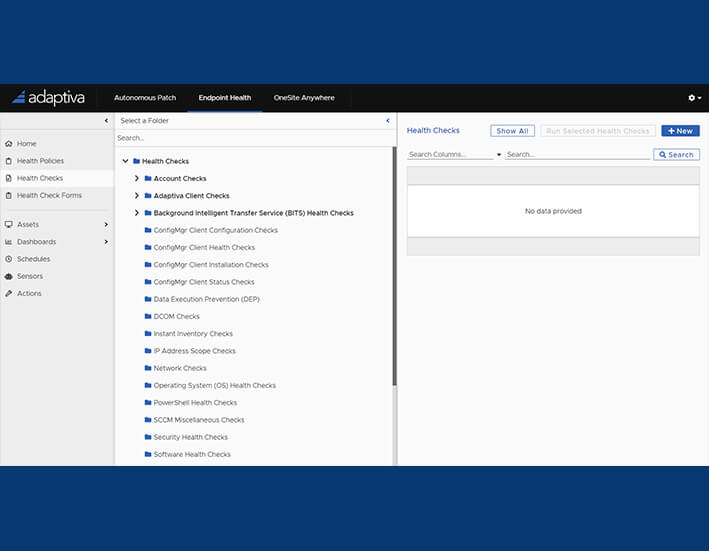Click the Software Health Checks folder icon
The height and width of the screenshot is (551, 709).
(x=148, y=454)
